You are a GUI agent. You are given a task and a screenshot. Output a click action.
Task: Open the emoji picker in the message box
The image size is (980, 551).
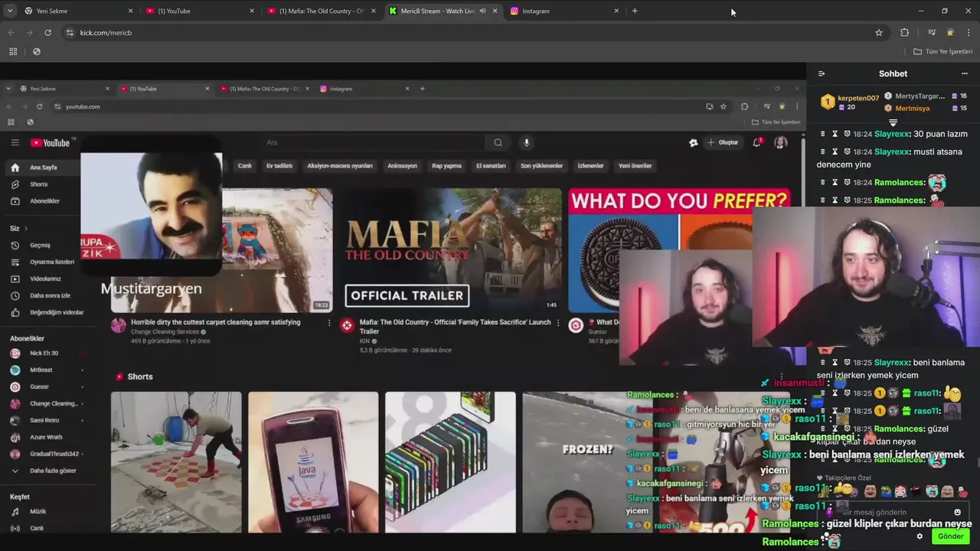(x=957, y=513)
